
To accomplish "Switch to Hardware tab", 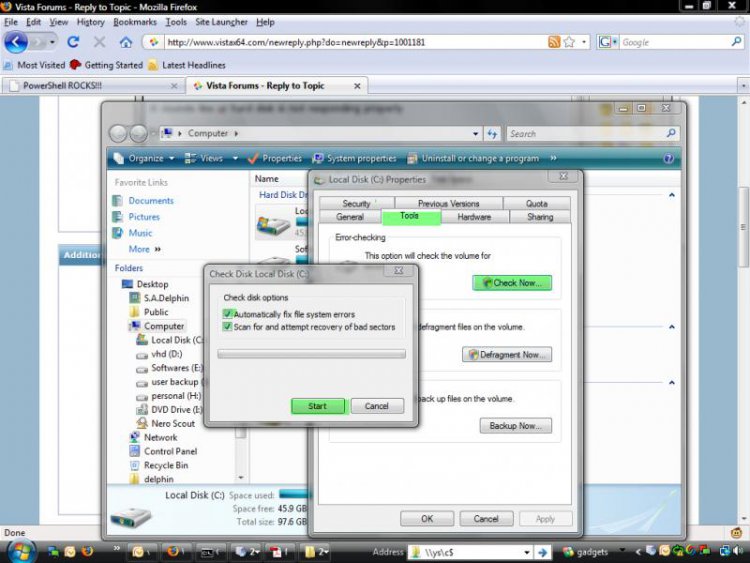I will (x=474, y=217).
